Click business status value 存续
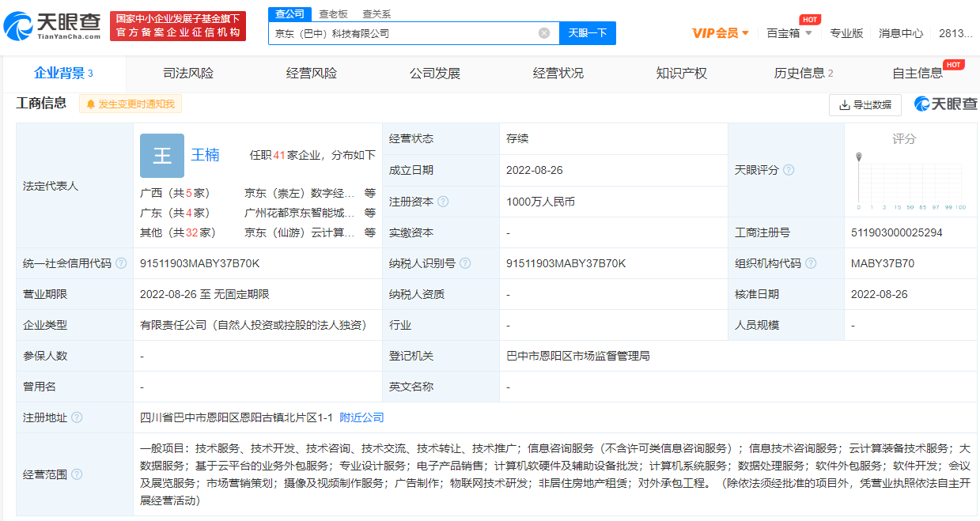 [x=517, y=138]
